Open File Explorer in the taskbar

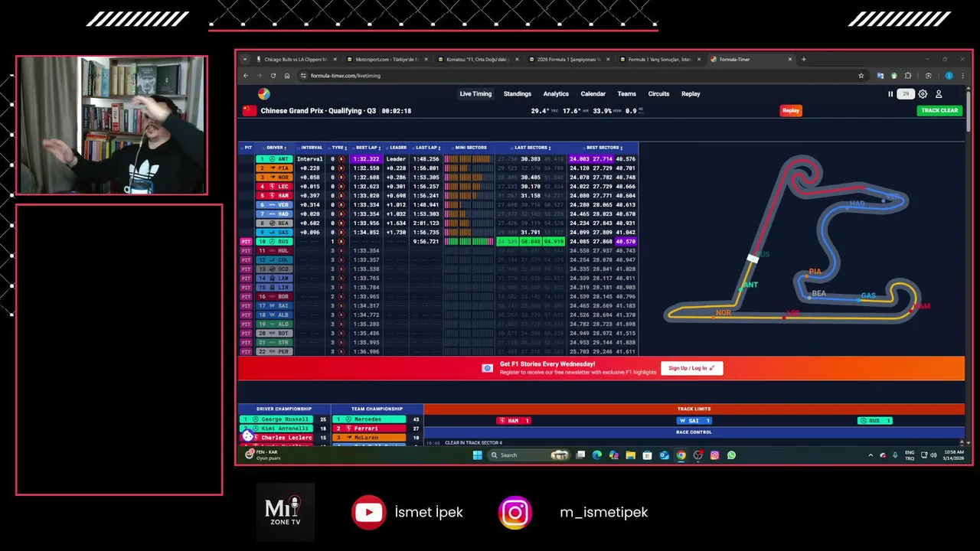630,455
